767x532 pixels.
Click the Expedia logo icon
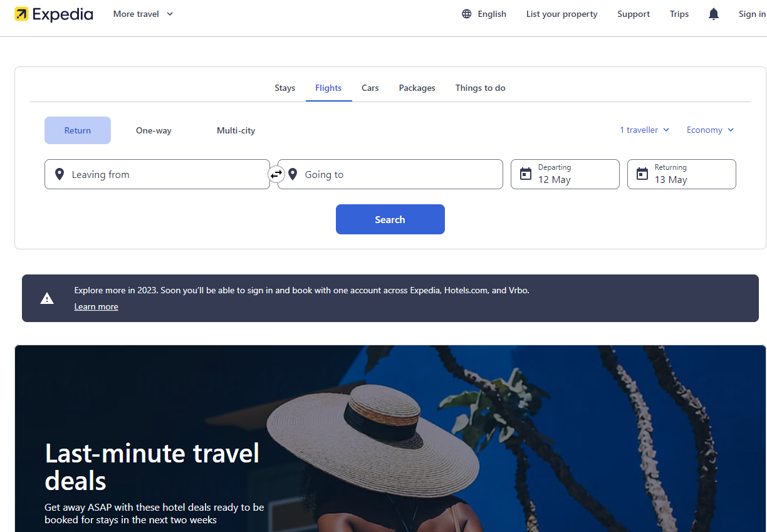click(21, 14)
